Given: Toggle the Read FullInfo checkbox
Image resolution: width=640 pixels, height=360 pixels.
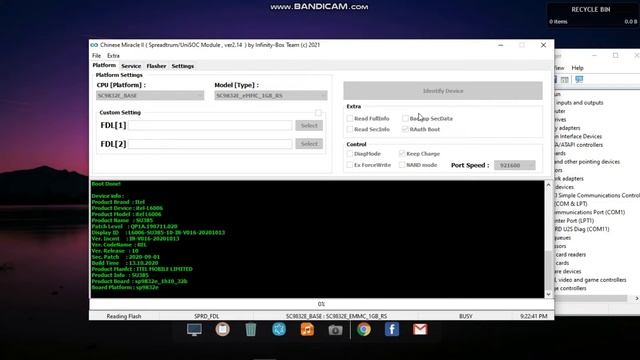Looking at the screenshot, I should (x=350, y=118).
